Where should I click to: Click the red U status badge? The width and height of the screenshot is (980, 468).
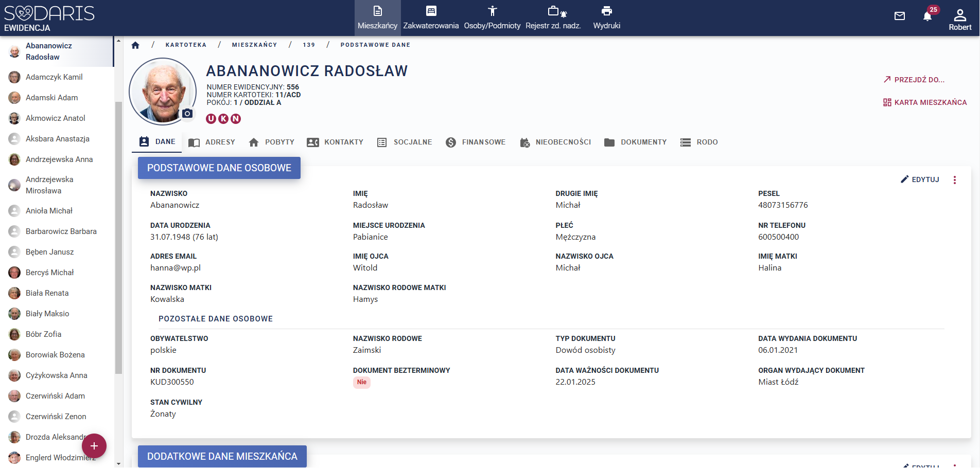coord(211,119)
